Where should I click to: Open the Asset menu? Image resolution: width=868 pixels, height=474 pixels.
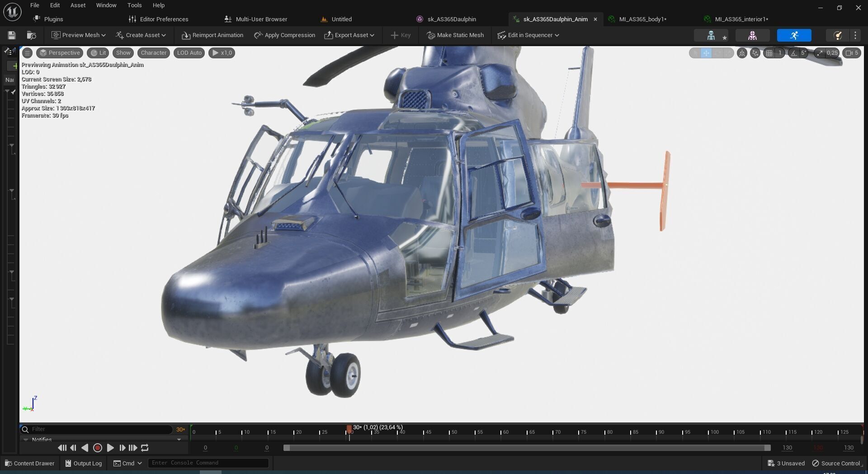[x=78, y=5]
